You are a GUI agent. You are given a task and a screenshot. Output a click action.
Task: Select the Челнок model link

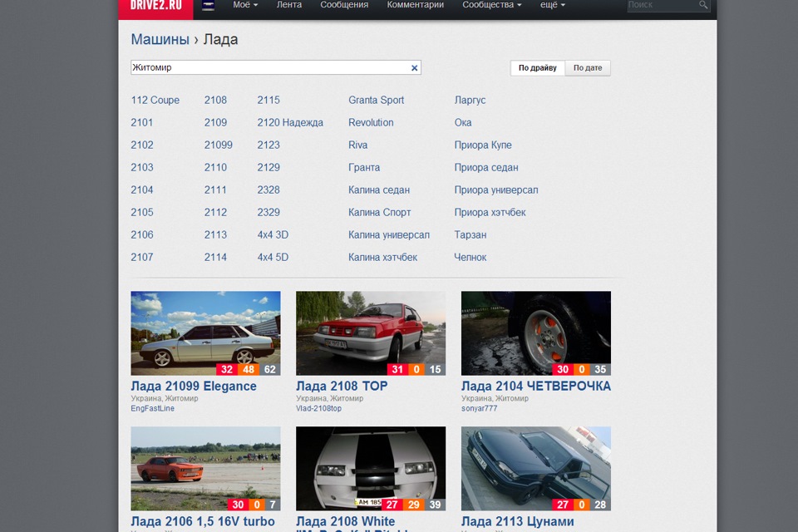pyautogui.click(x=470, y=257)
